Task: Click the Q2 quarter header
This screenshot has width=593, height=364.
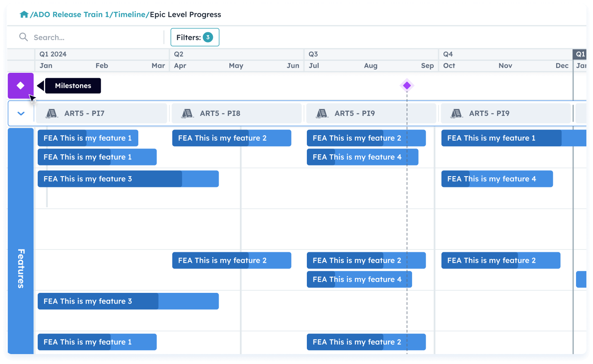Action: (178, 54)
